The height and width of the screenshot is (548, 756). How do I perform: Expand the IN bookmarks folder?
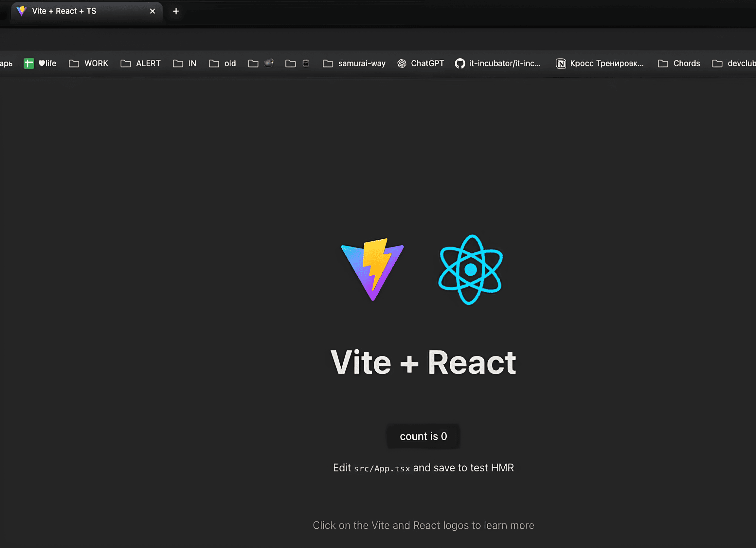[x=185, y=63]
